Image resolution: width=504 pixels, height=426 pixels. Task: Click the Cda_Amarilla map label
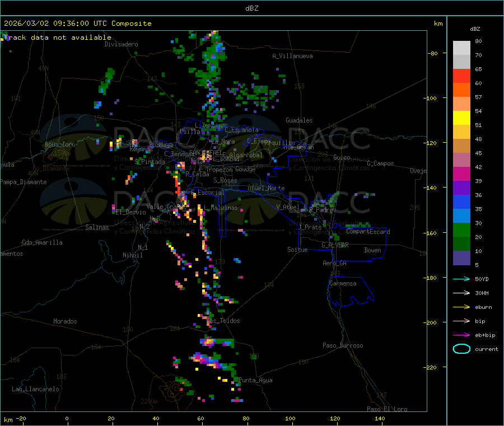[x=42, y=242]
